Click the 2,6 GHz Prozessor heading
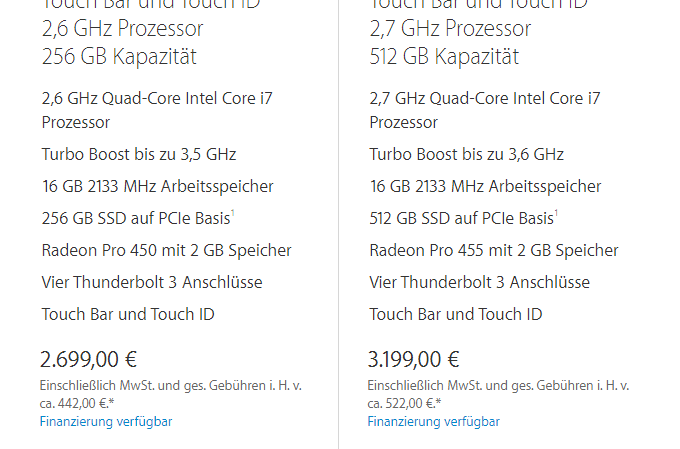The height and width of the screenshot is (449, 680). tap(122, 29)
